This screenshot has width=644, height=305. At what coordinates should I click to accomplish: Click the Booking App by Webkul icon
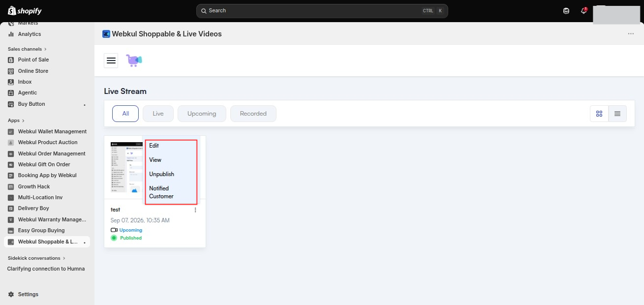click(11, 175)
